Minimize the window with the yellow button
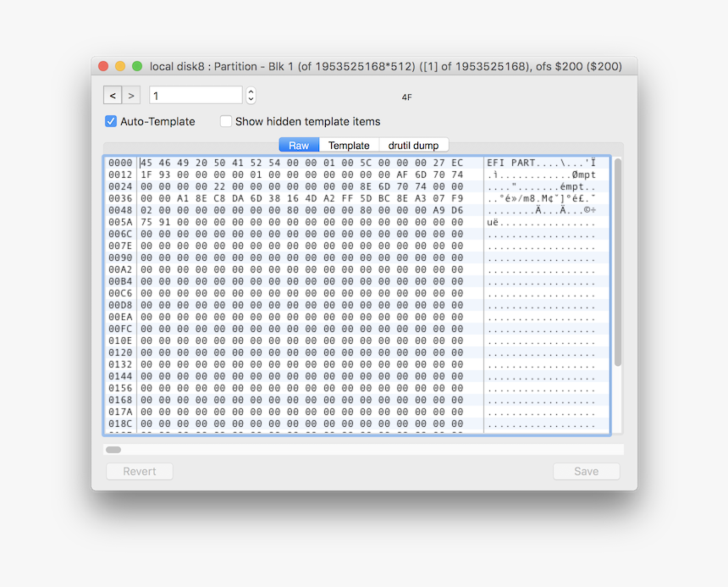Image resolution: width=728 pixels, height=587 pixels. [x=119, y=65]
